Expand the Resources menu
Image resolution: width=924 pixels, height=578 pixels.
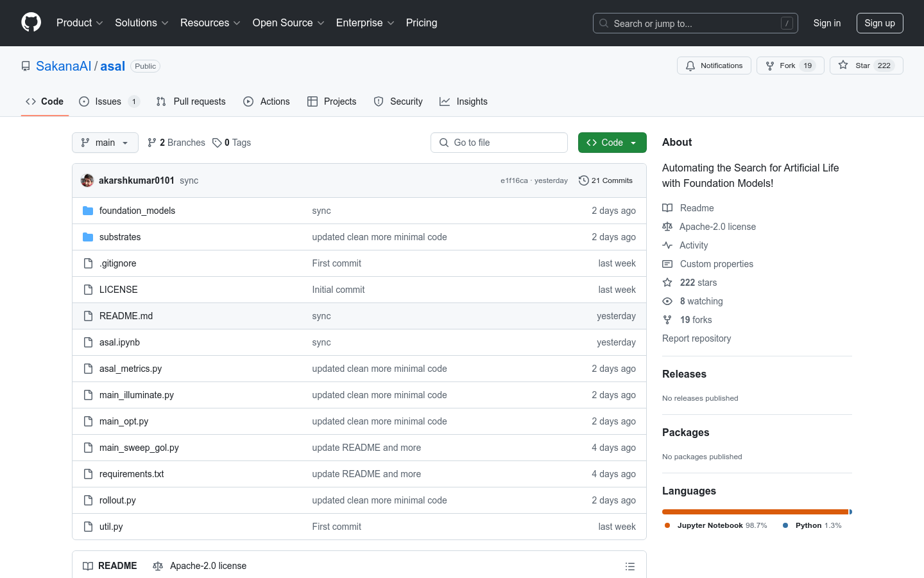(x=210, y=22)
